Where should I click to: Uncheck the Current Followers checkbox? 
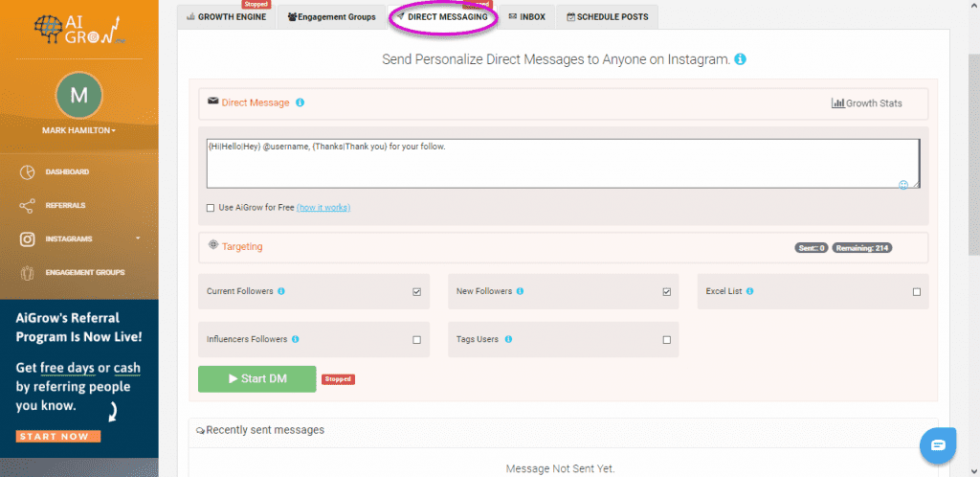[417, 292]
